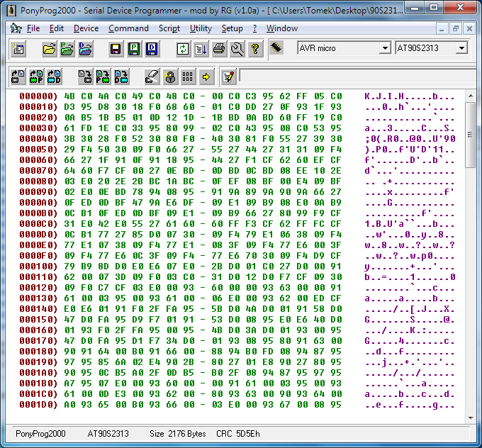Click the magnifier search icon
482x448 pixels.
[x=237, y=49]
